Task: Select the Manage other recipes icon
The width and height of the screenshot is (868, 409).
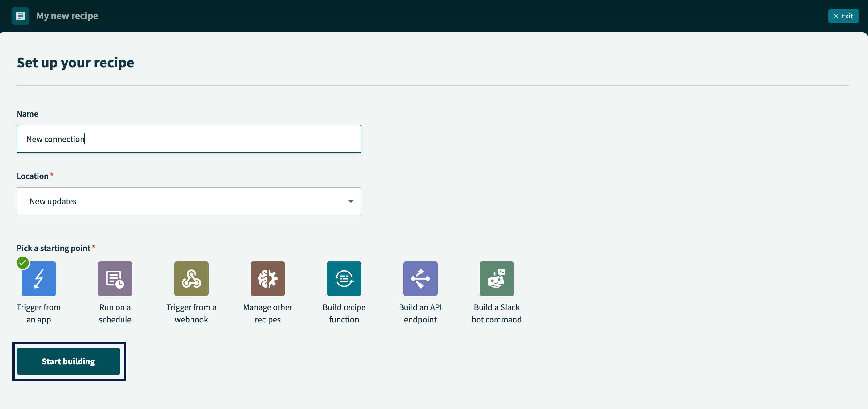Action: (267, 278)
